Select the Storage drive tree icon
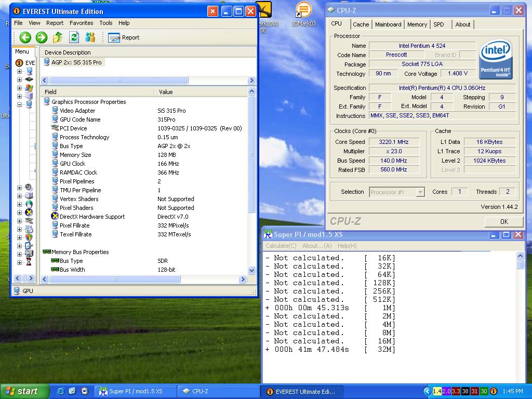The height and width of the screenshot is (399, 532). 29,196
